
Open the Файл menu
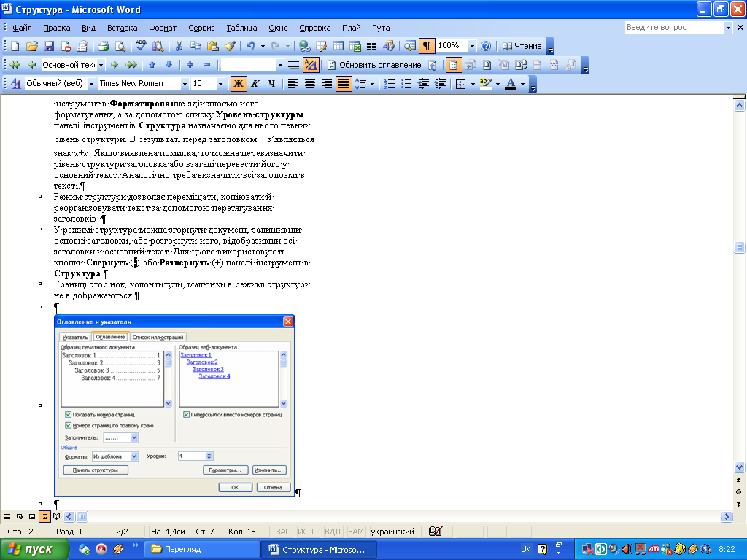(22, 28)
